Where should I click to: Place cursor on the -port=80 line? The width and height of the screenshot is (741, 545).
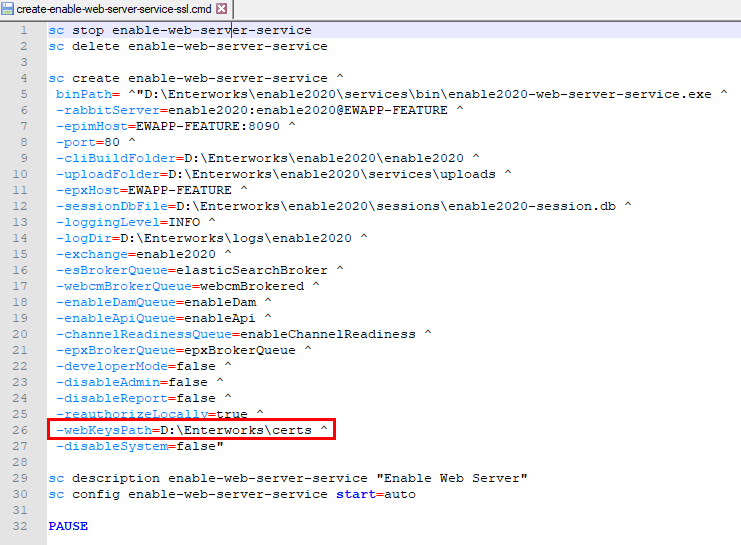pyautogui.click(x=90, y=142)
